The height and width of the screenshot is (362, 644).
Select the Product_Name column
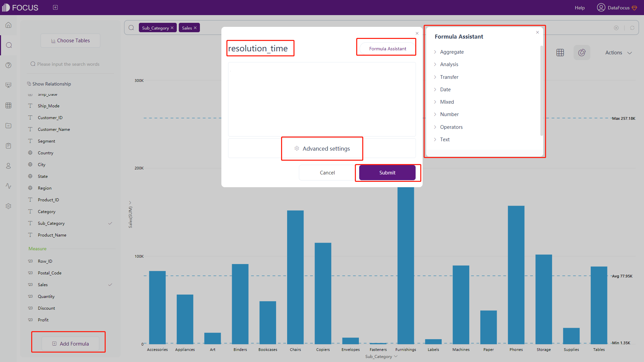click(52, 235)
